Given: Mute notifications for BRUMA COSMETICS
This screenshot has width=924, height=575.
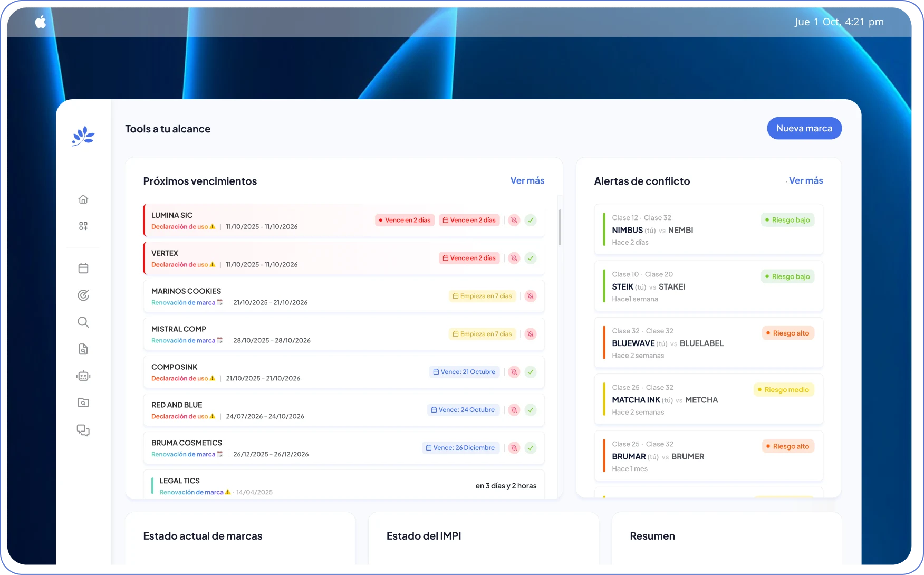Looking at the screenshot, I should point(514,448).
